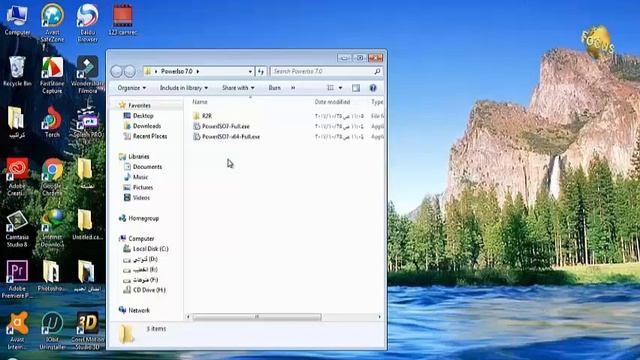
Task: Click the Explorer back navigation arrow
Action: click(116, 71)
